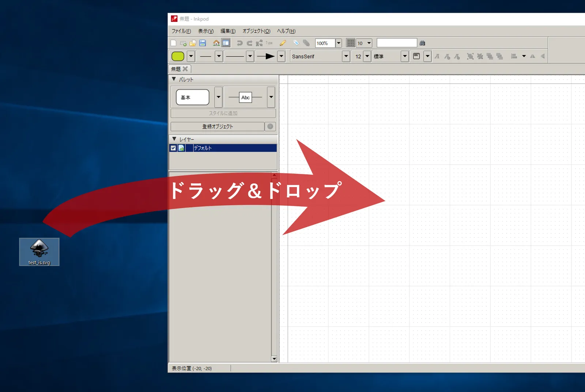Select the デフォルト layer row

tap(223, 148)
